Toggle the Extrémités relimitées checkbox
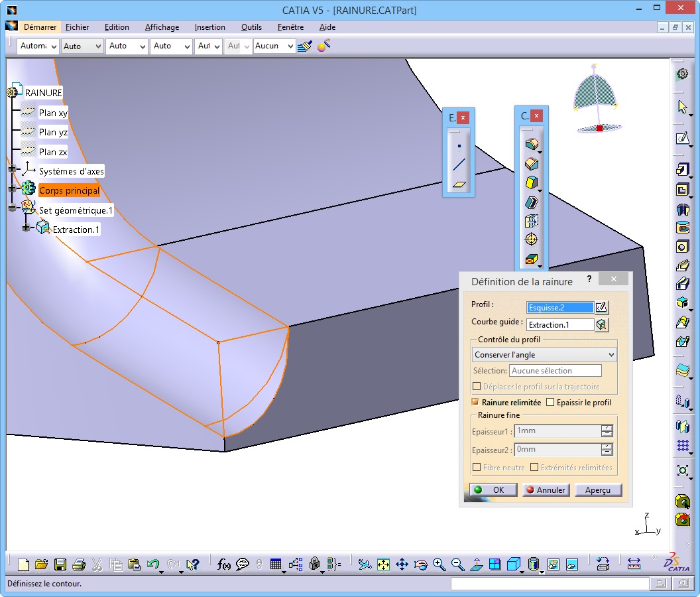The width and height of the screenshot is (700, 597). pyautogui.click(x=534, y=468)
